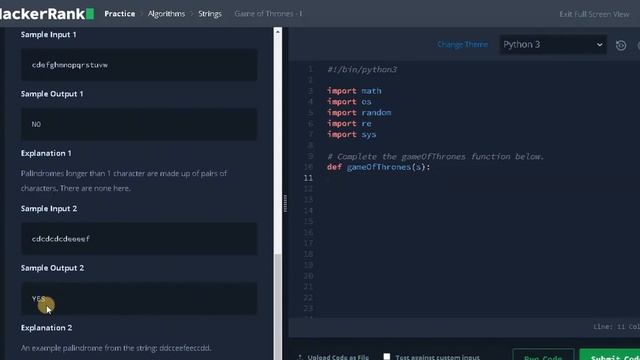Click Change Theme link
The width and height of the screenshot is (640, 360).
[462, 44]
